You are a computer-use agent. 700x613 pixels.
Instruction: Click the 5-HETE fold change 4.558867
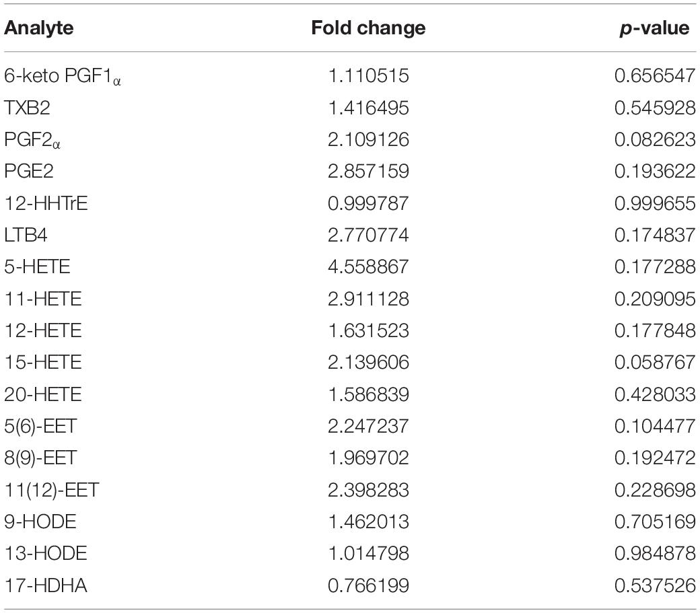[368, 266]
